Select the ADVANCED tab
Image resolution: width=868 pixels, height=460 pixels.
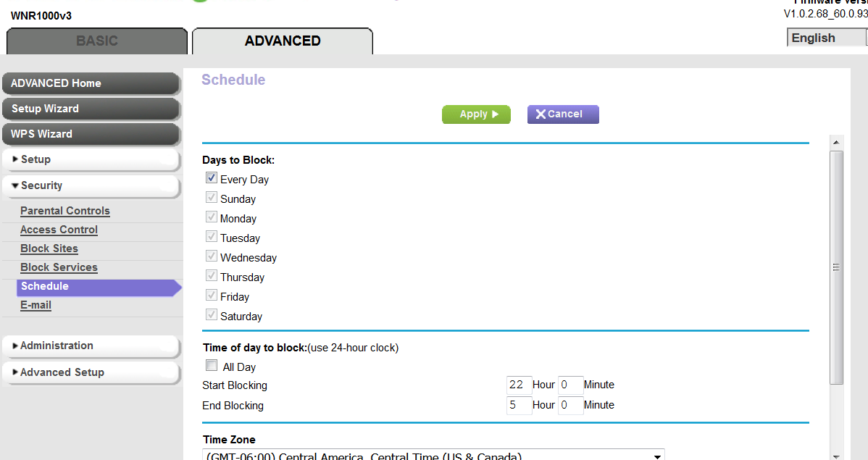pyautogui.click(x=283, y=41)
